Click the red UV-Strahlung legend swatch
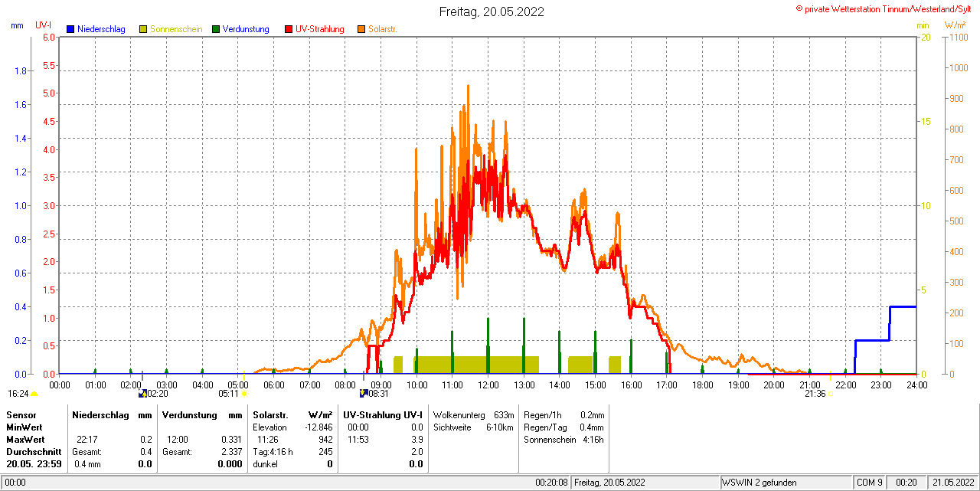The height and width of the screenshot is (491, 980). click(x=289, y=29)
